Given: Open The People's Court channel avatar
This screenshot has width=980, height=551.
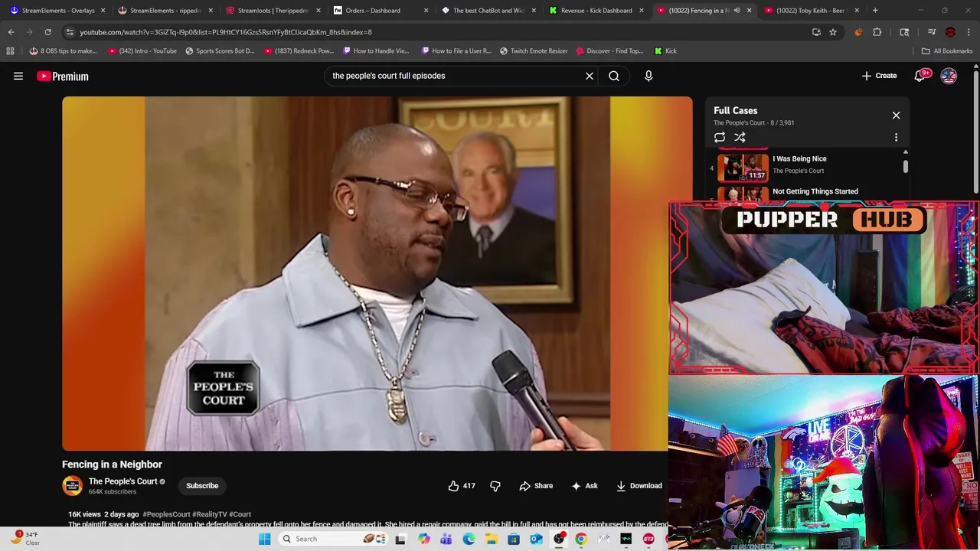Looking at the screenshot, I should pos(72,486).
